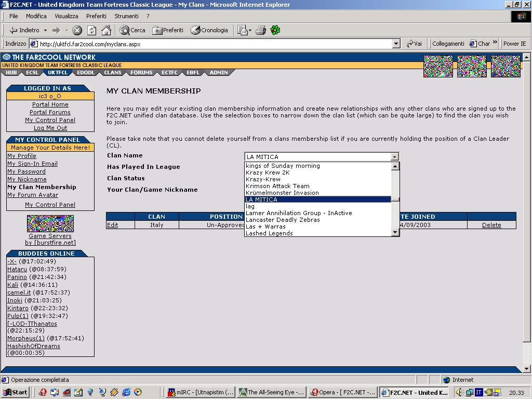Screen dimensions: 532x399
Task: Click the volume speaker tray icon
Action: click(x=459, y=393)
